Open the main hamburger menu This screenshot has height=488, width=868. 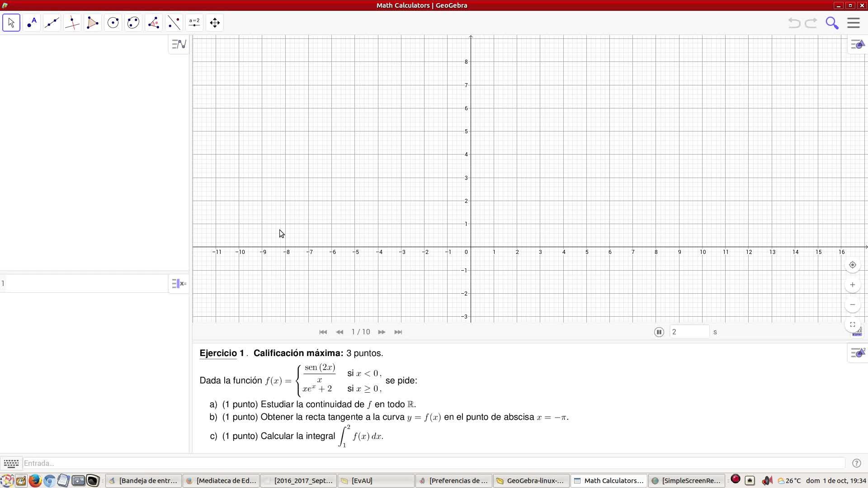pos(853,23)
